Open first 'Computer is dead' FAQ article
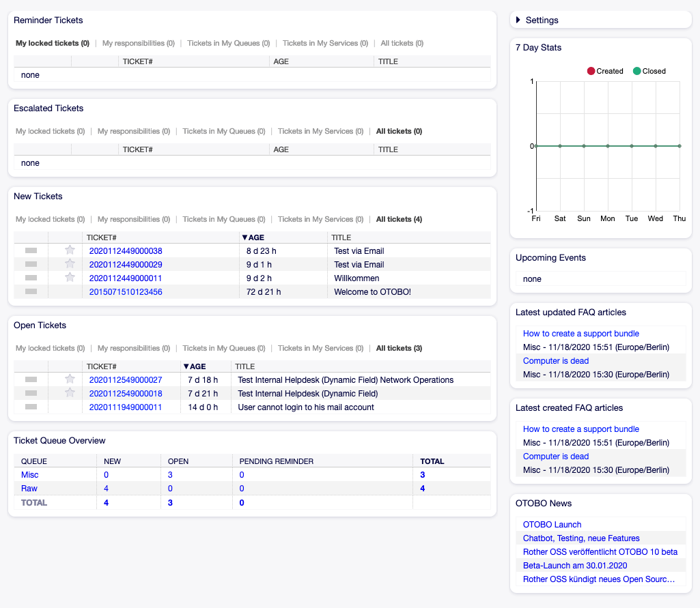Viewport: 700px width, 608px height. [x=555, y=361]
